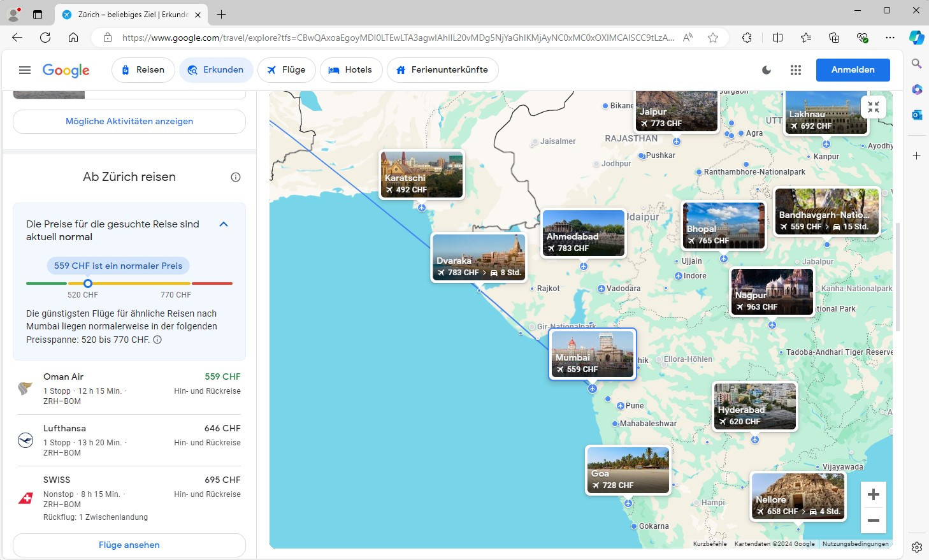Click the address bar URL
Viewport: 929px width, 560px height.
tap(398, 38)
